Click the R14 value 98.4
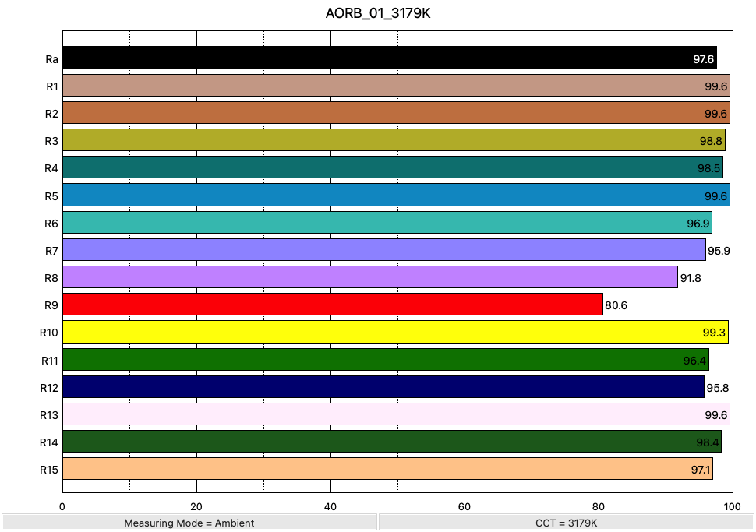This screenshot has width=756, height=532. coord(708,442)
